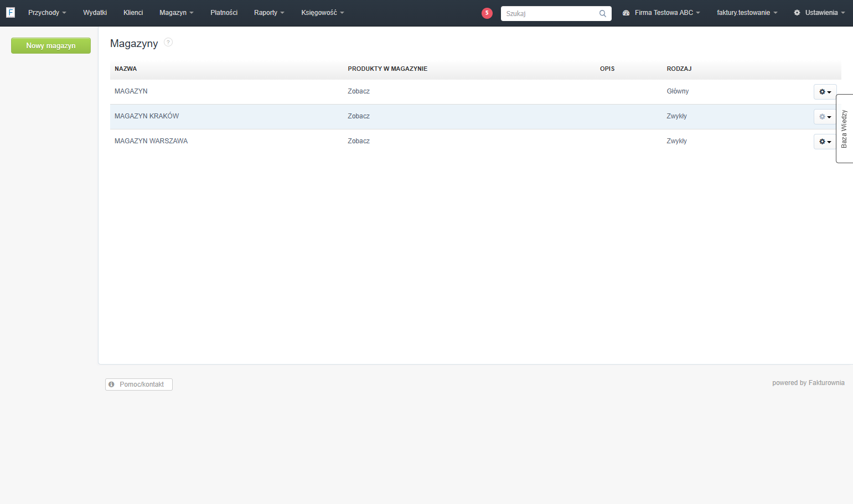This screenshot has height=504, width=853.
Task: Expand the Przychody menu
Action: pos(47,13)
